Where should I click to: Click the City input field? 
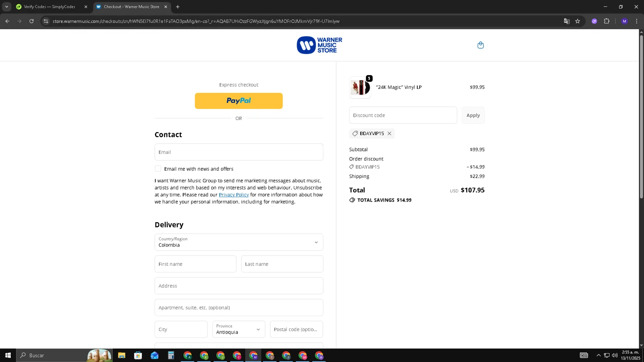(x=181, y=329)
